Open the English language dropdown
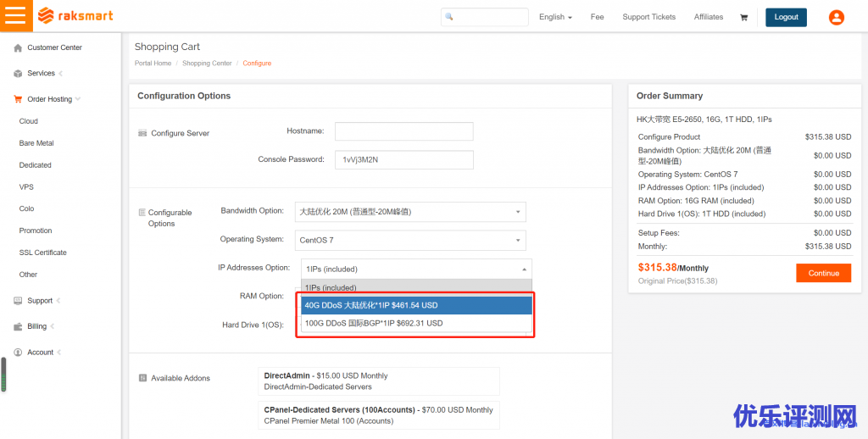Screen dimensions: 868x439 click(555, 17)
